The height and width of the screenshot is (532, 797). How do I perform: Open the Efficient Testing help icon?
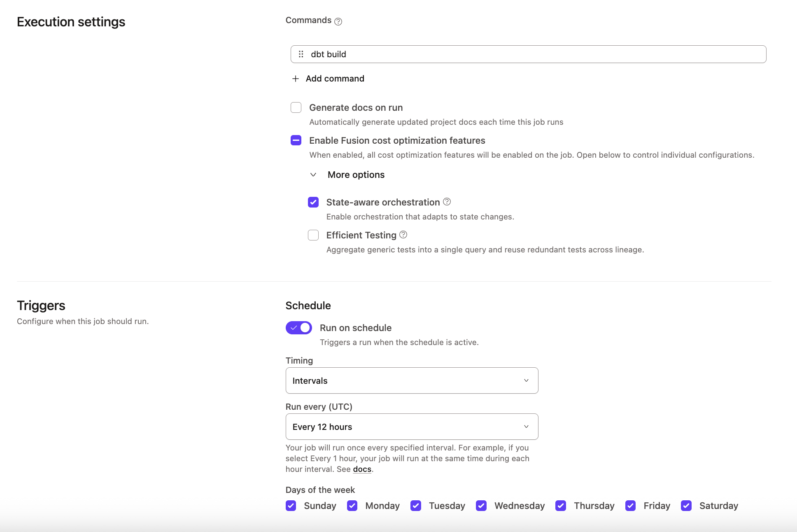403,235
